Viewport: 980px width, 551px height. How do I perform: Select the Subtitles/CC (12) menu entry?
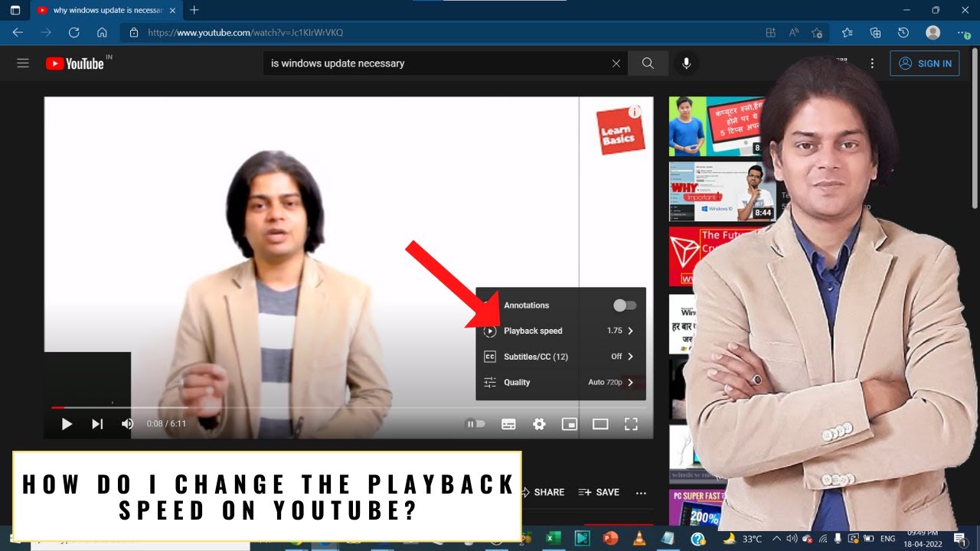point(560,357)
